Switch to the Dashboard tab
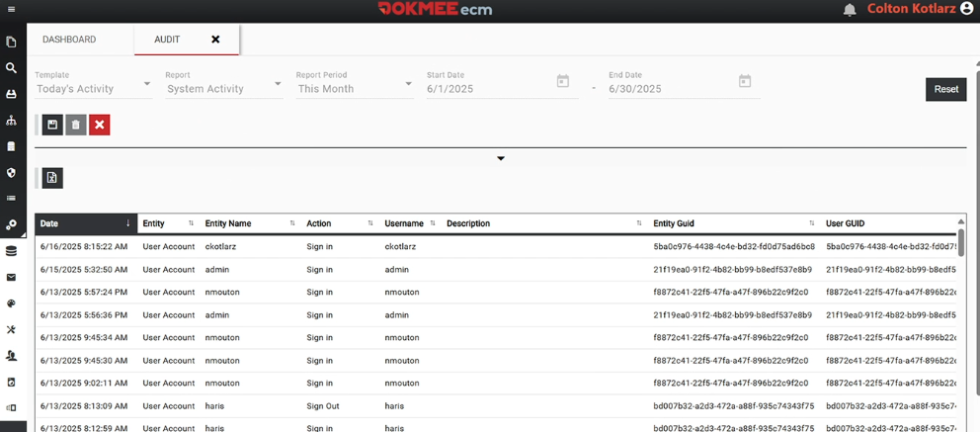The height and width of the screenshot is (432, 980). pos(69,40)
